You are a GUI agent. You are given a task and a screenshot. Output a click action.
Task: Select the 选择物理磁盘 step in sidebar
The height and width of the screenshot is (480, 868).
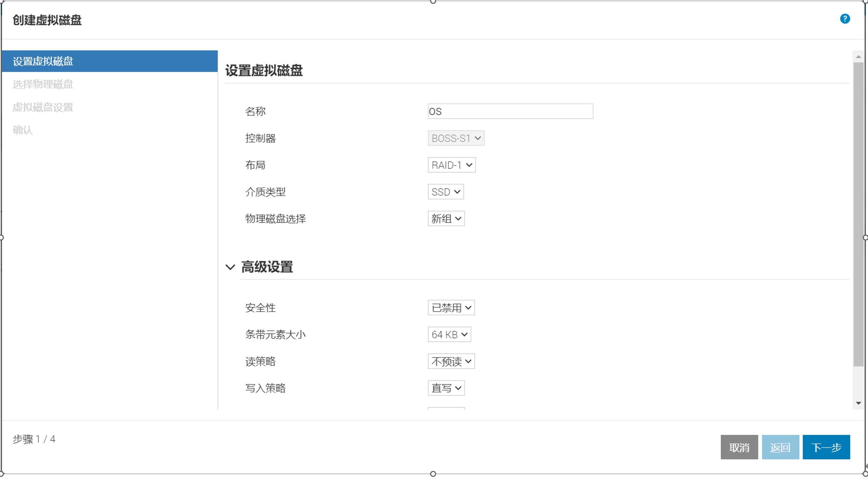[x=43, y=84]
